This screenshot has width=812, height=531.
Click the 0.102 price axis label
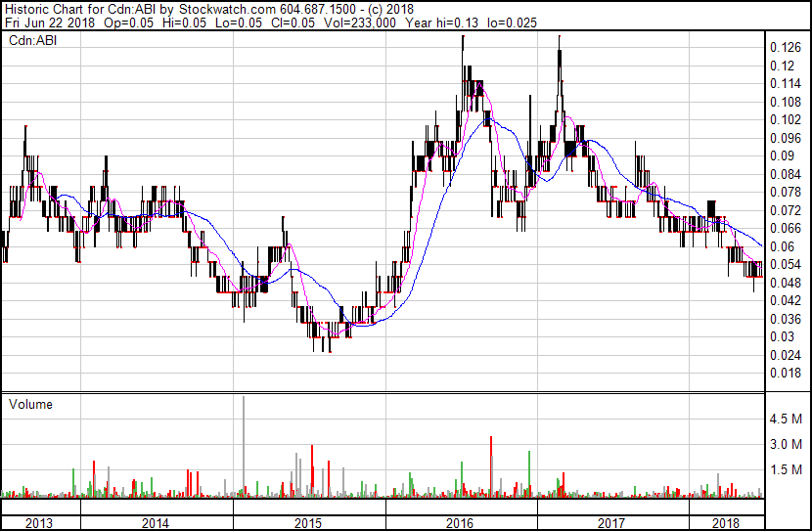click(785, 120)
